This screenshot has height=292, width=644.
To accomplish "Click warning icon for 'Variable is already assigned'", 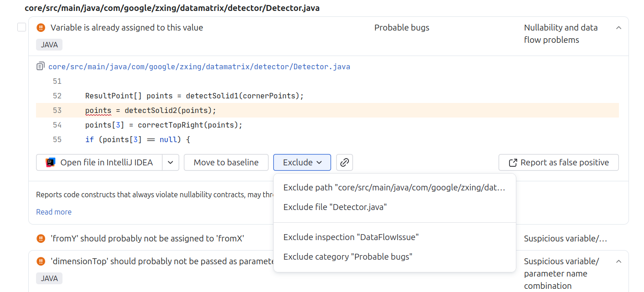I will (x=41, y=28).
